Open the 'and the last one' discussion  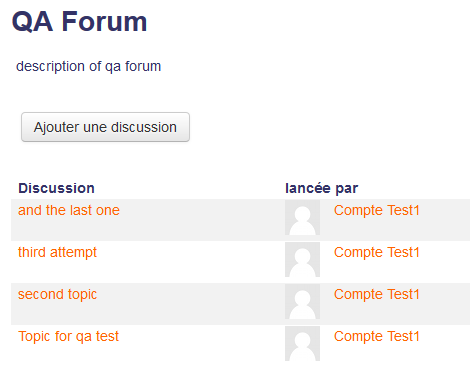[x=69, y=210]
